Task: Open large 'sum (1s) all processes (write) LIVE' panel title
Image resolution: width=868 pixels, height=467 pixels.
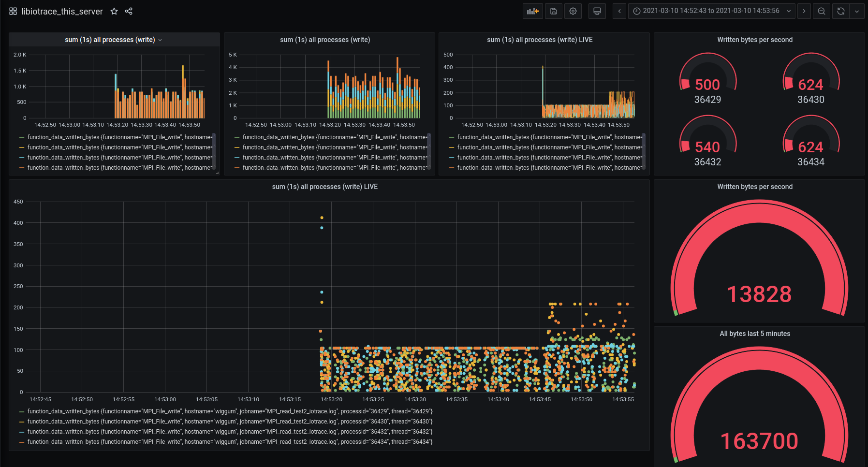Action: tap(325, 187)
